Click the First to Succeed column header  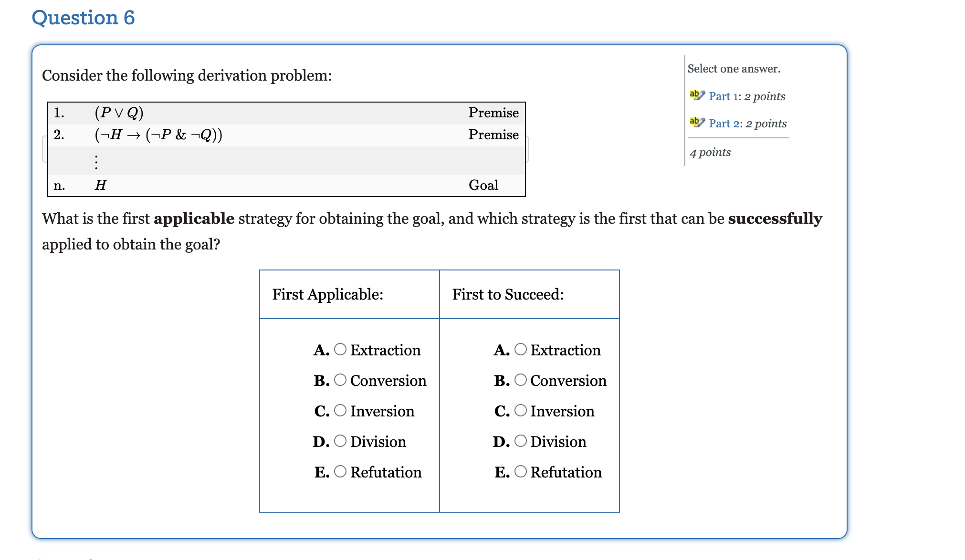point(509,294)
